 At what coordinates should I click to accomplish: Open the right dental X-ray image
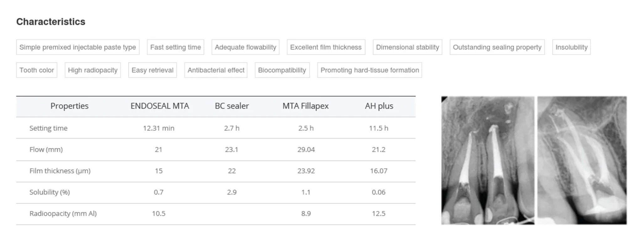(x=582, y=160)
